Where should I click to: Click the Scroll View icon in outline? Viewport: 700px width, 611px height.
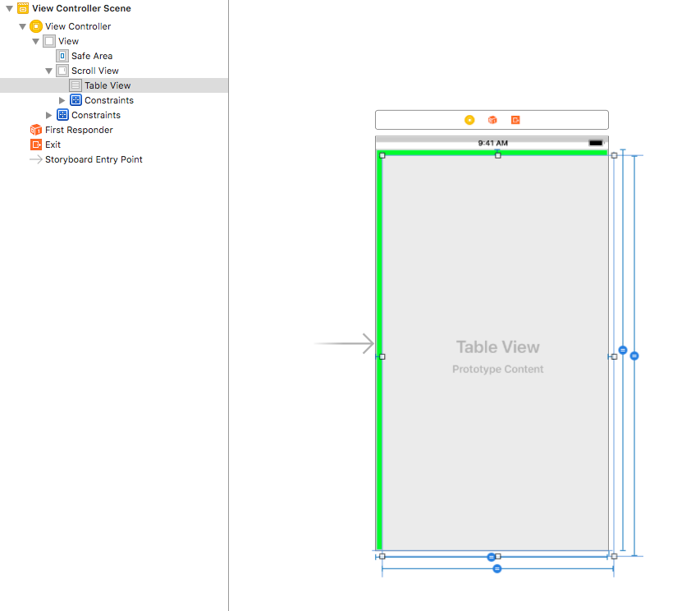coord(62,71)
